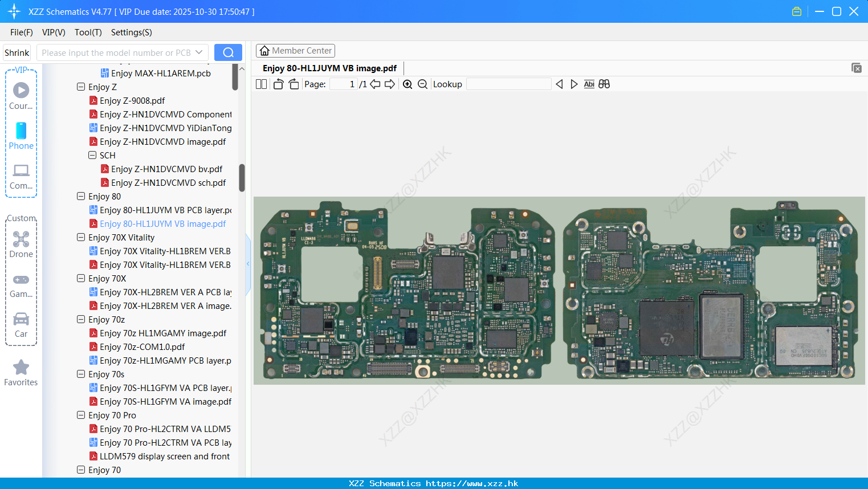Zoom out of the PDF
This screenshot has height=489, width=868.
[422, 84]
